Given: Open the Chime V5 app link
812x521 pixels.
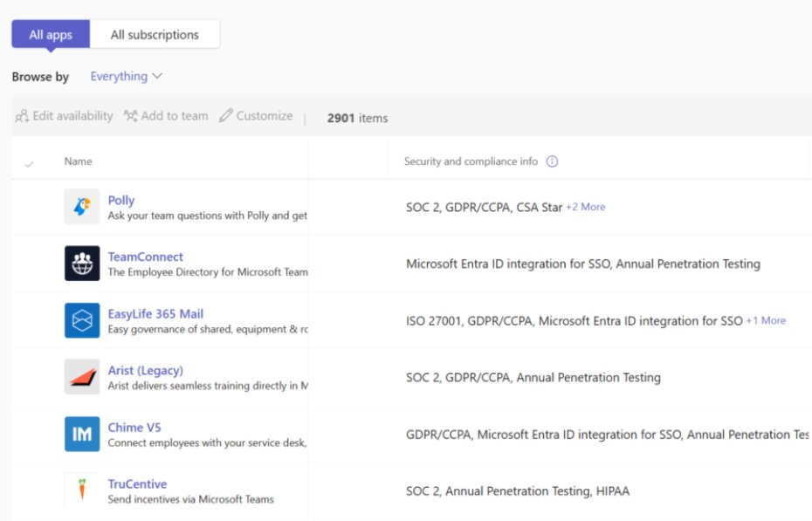Looking at the screenshot, I should tap(134, 427).
